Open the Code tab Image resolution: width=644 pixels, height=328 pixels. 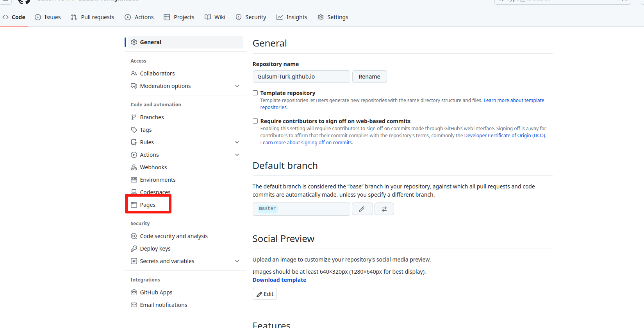coord(14,17)
